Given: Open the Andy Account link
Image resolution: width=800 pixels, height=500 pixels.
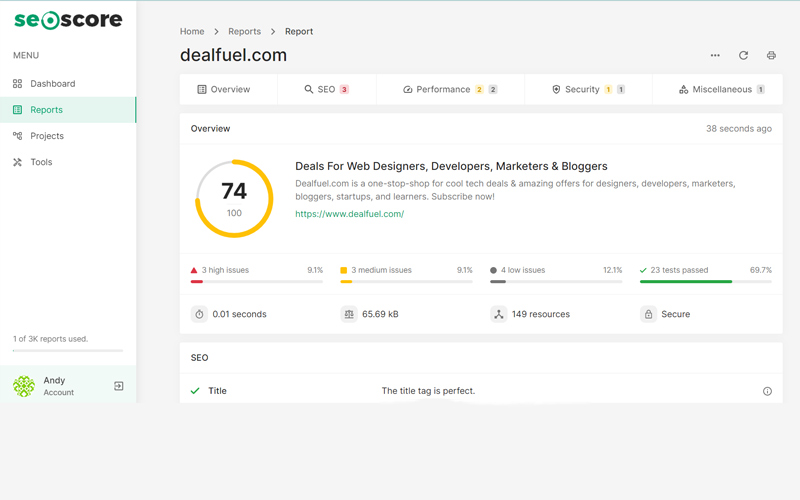Looking at the screenshot, I should pyautogui.click(x=59, y=386).
